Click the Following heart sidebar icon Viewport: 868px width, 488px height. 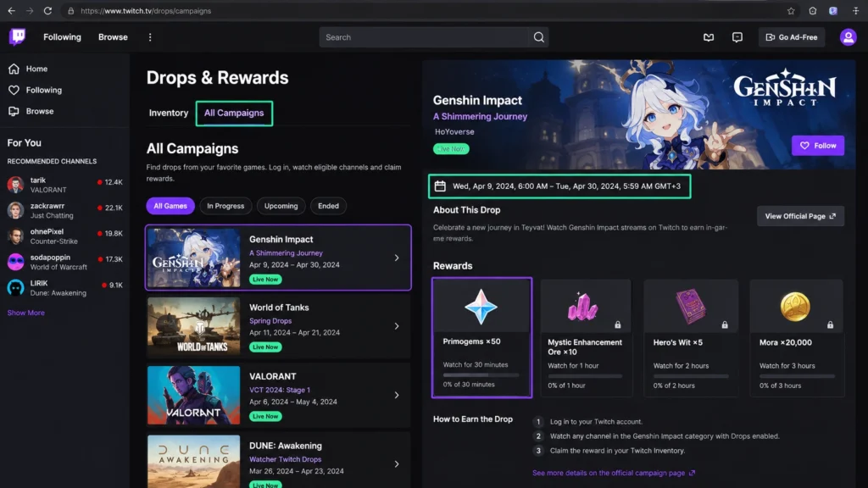pyautogui.click(x=14, y=90)
